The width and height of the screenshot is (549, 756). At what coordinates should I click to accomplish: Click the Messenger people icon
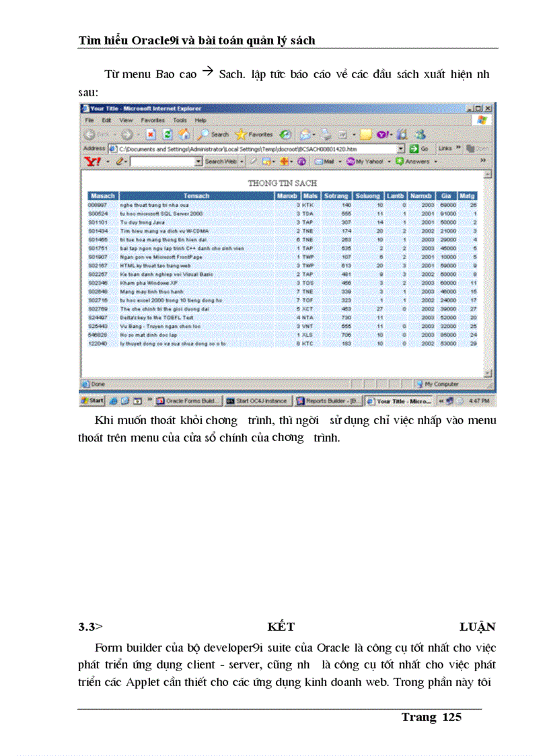[420, 135]
